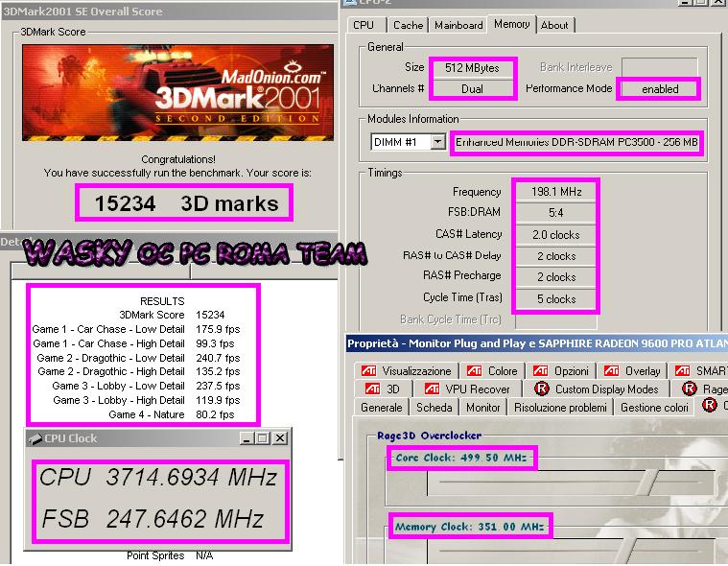Click the FSB:DRAM ratio value 5:4
This screenshot has width=728, height=566.
point(556,213)
